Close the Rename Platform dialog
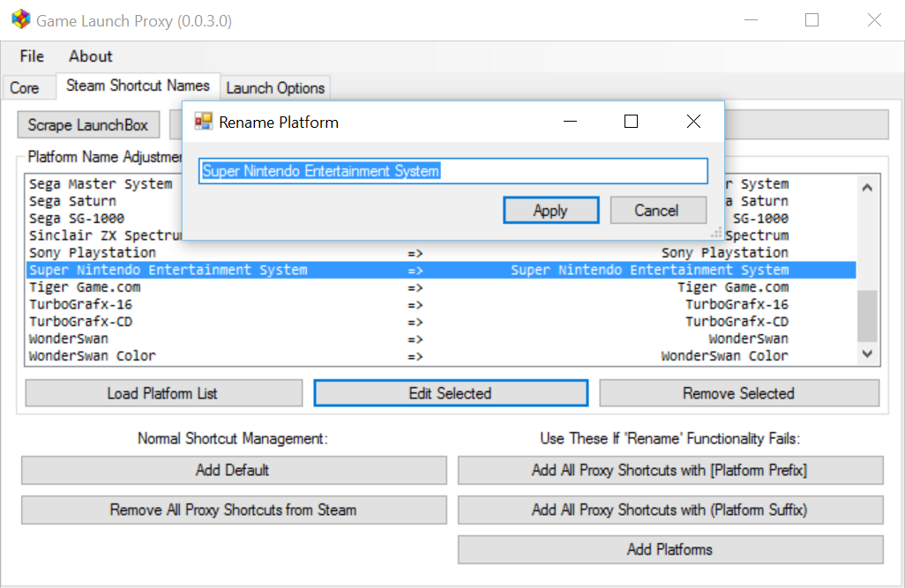Screen dimensions: 905x588 [693, 121]
